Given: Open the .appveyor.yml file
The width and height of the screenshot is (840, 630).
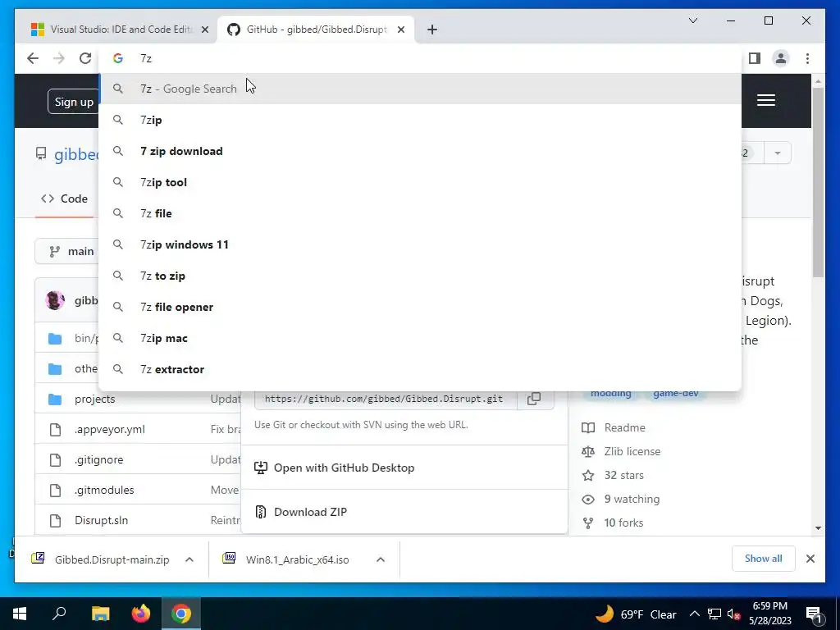Looking at the screenshot, I should click(110, 430).
